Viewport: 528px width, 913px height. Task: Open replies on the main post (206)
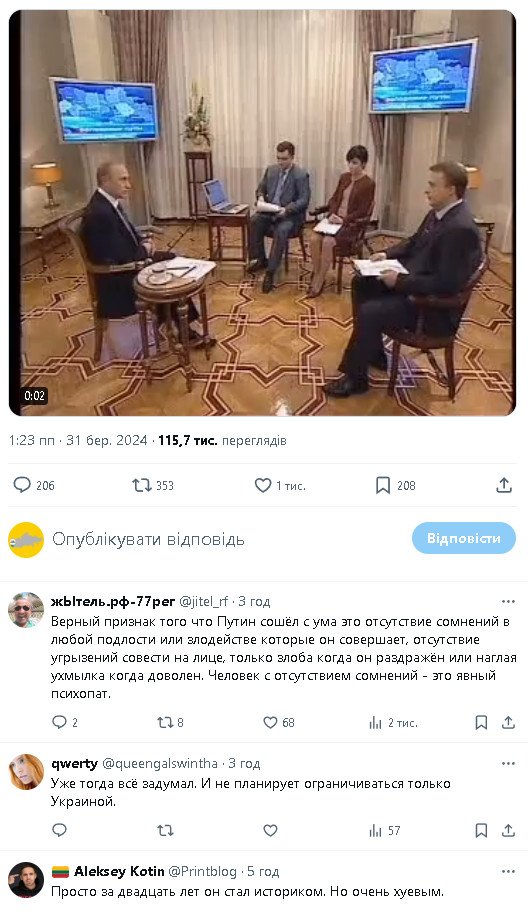coord(34,485)
